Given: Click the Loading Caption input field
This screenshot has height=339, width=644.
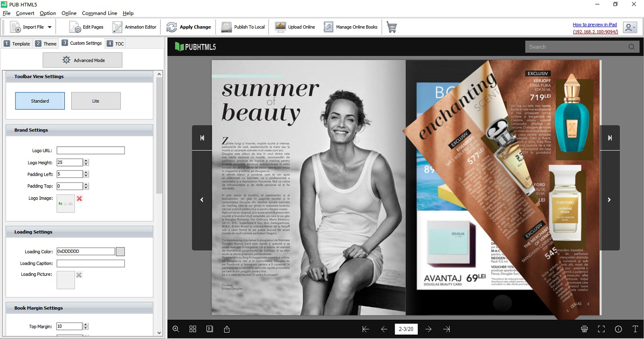Looking at the screenshot, I should pos(91,263).
